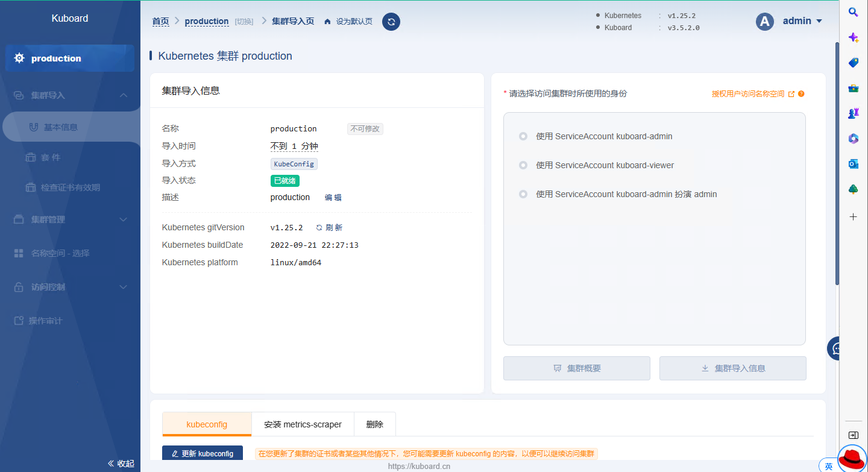Open the green tree icon in browser sidebar
This screenshot has width=868, height=472.
tap(854, 189)
